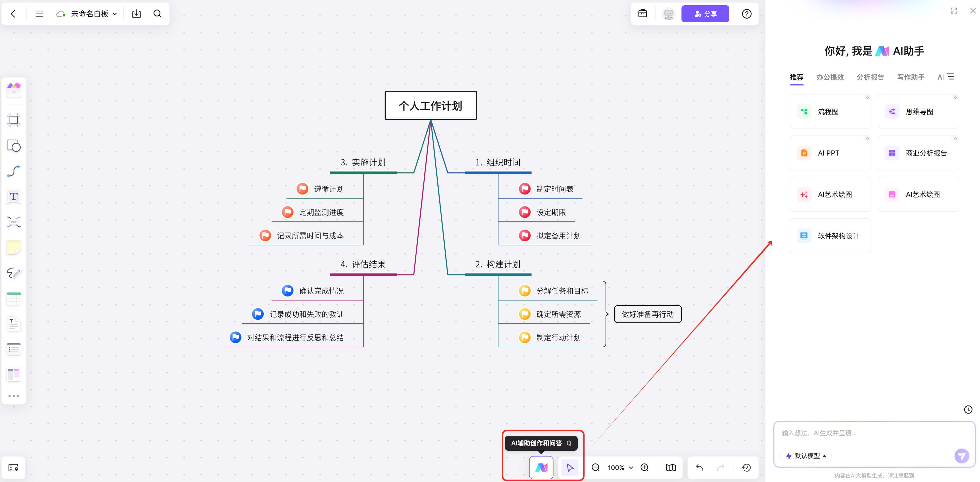This screenshot has height=482, width=980.
Task: Select the Text tool
Action: (14, 196)
